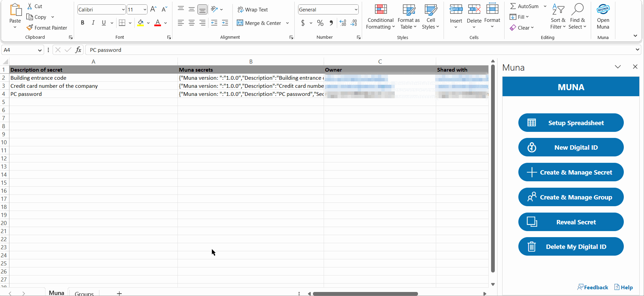
Task: Open the Format cells menu
Action: coord(492,16)
